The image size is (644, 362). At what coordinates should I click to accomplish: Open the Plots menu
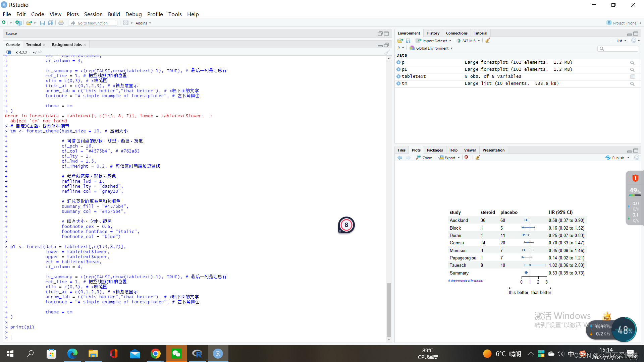72,14
